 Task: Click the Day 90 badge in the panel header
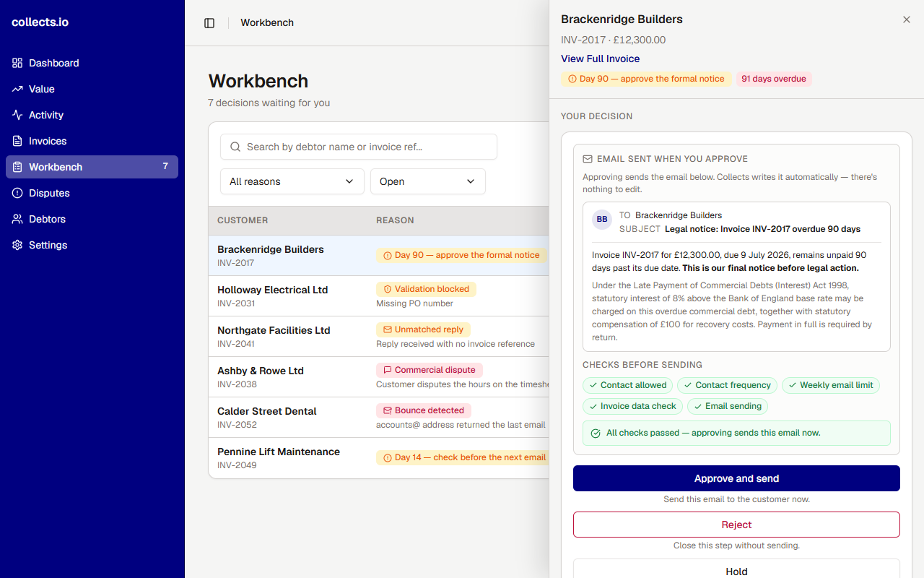pyautogui.click(x=646, y=79)
